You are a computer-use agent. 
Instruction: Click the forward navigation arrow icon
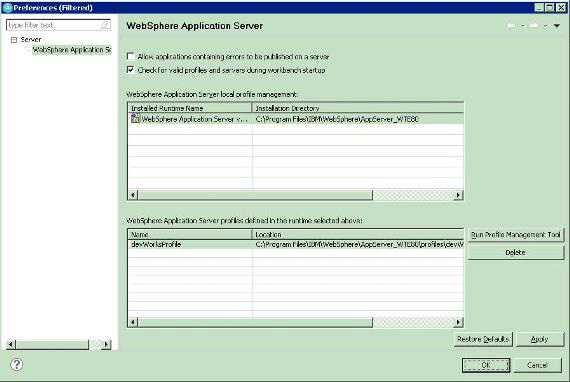tap(534, 25)
